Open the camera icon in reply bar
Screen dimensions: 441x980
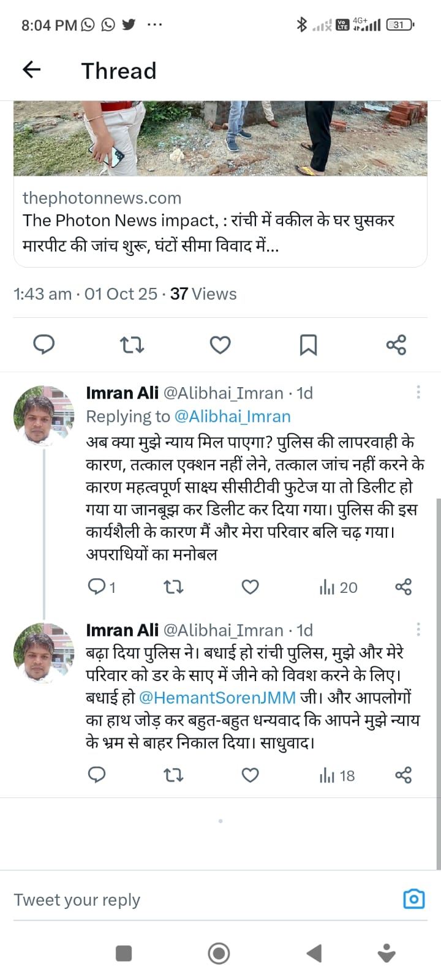pyautogui.click(x=414, y=899)
